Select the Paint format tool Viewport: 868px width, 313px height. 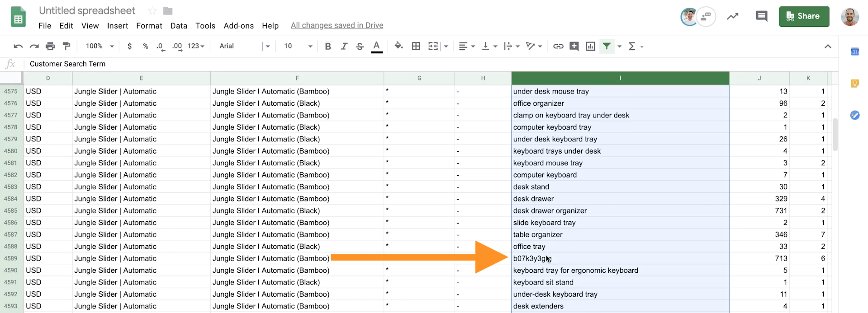click(66, 46)
